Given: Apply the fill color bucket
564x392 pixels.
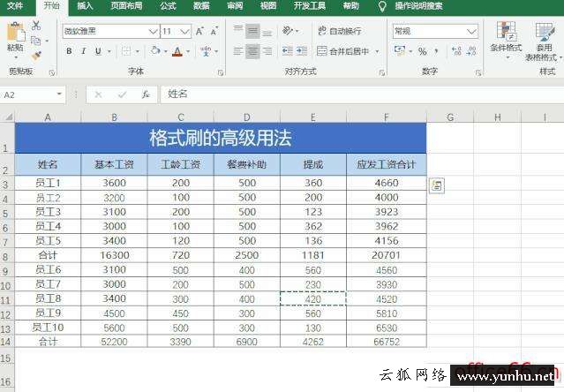Looking at the screenshot, I should (155, 51).
